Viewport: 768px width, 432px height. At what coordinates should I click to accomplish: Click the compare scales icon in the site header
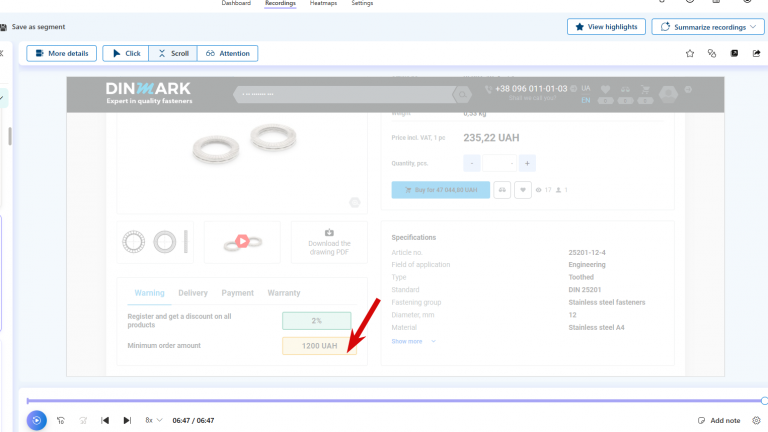click(625, 90)
